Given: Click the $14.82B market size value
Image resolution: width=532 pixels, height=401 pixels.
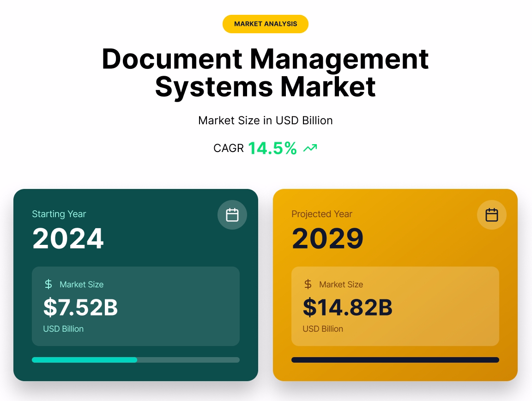Looking at the screenshot, I should point(348,307).
